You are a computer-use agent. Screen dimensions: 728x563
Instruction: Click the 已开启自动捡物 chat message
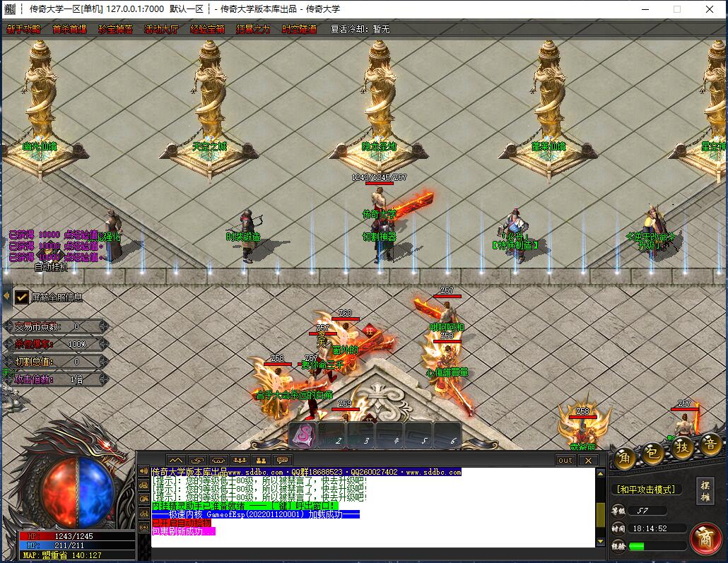tap(182, 523)
